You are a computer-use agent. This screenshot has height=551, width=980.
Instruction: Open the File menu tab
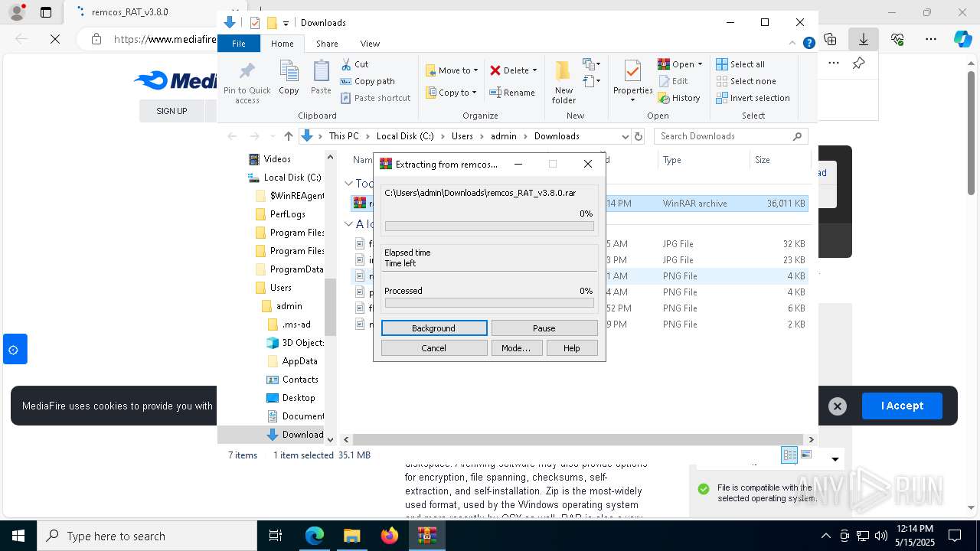click(239, 44)
